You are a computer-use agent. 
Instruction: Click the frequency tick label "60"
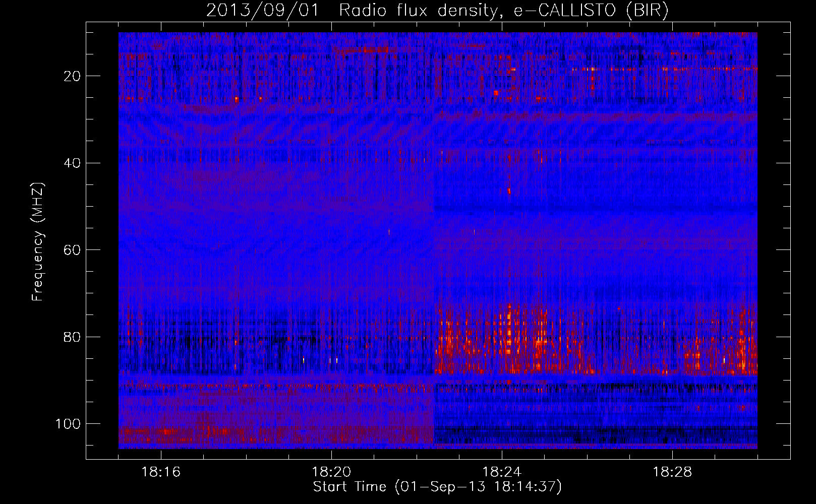[73, 250]
